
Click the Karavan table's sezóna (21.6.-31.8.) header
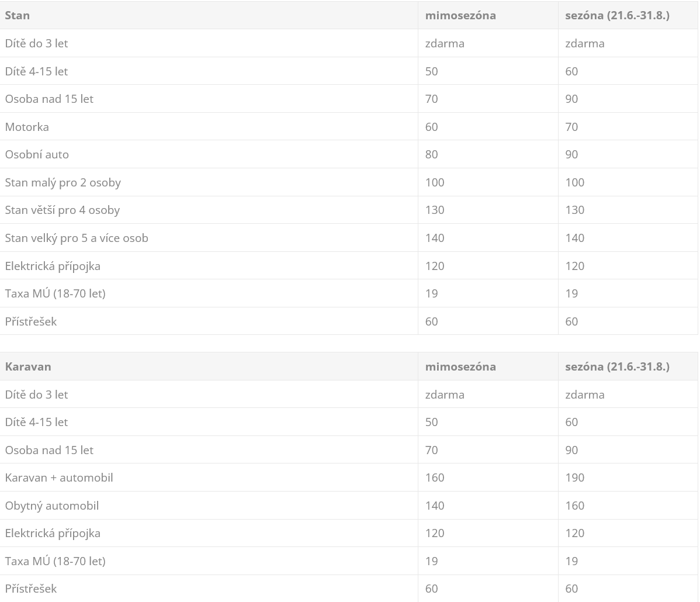618,366
